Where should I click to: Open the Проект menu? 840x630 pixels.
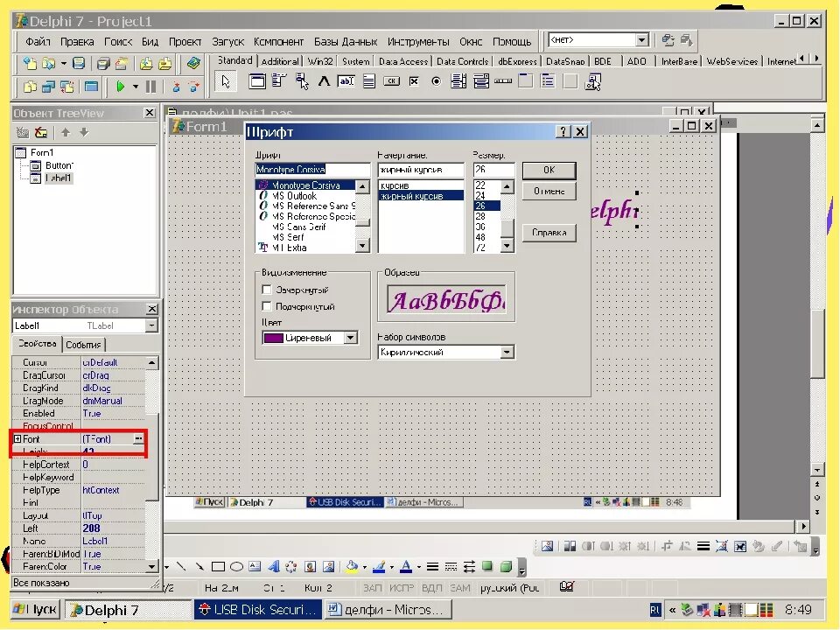click(x=185, y=41)
